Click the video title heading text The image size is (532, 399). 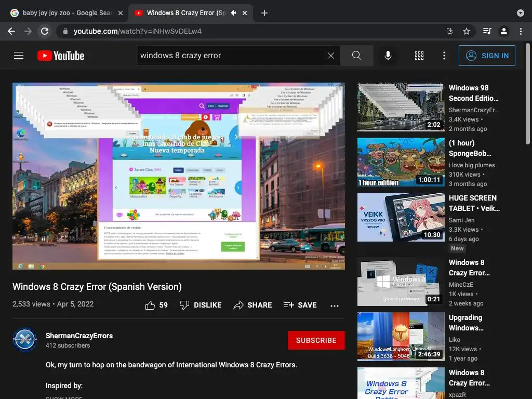click(x=97, y=287)
